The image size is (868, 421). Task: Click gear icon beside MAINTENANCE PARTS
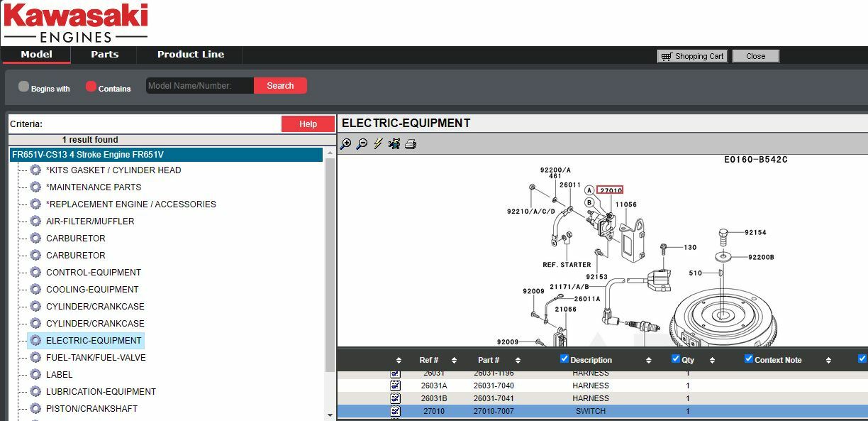(35, 187)
